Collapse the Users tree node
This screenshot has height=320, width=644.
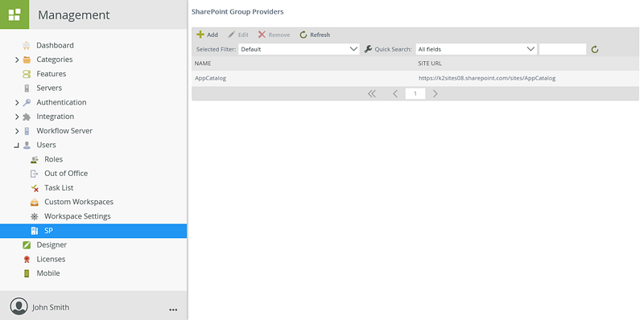click(x=17, y=146)
